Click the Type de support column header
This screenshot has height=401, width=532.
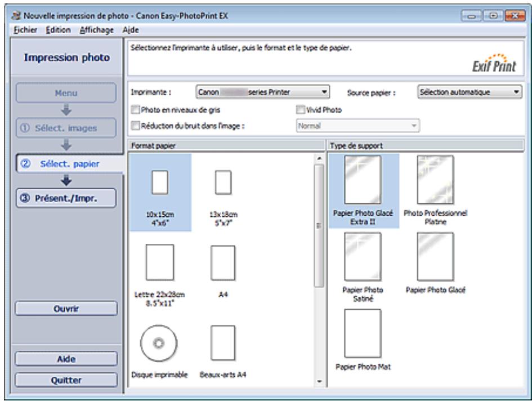point(426,146)
